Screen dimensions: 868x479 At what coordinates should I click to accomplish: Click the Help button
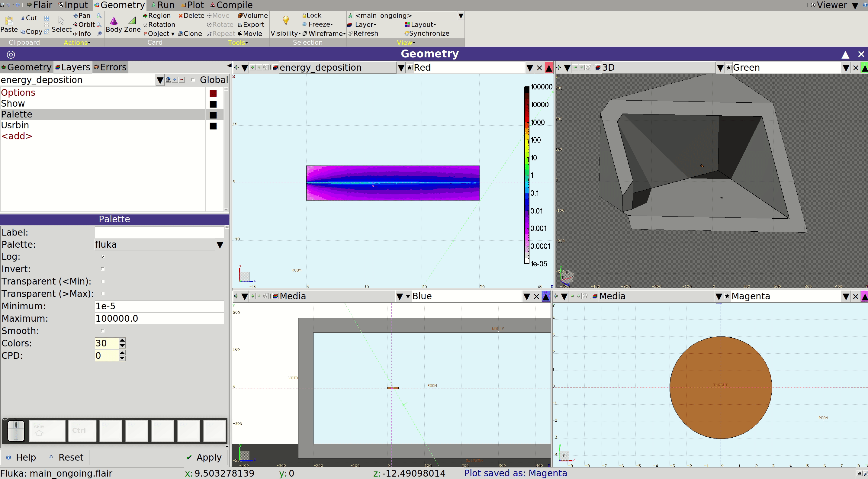pos(21,457)
